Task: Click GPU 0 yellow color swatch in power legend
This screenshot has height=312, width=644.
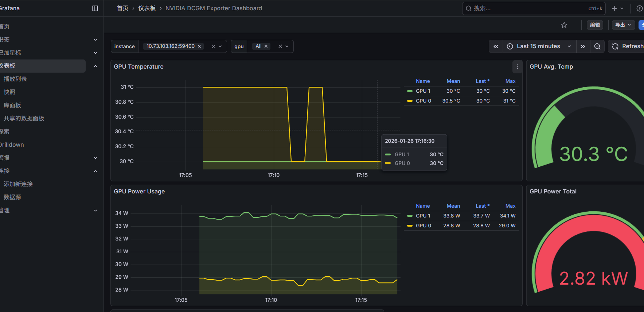Action: click(x=410, y=226)
